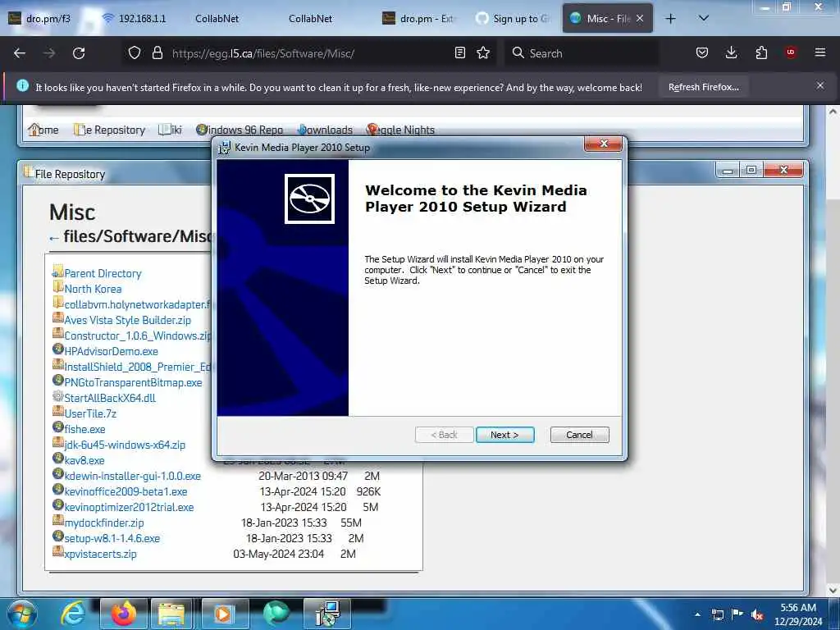Click Refresh Firefox button in notification bar
This screenshot has height=630, width=840.
pyautogui.click(x=703, y=87)
